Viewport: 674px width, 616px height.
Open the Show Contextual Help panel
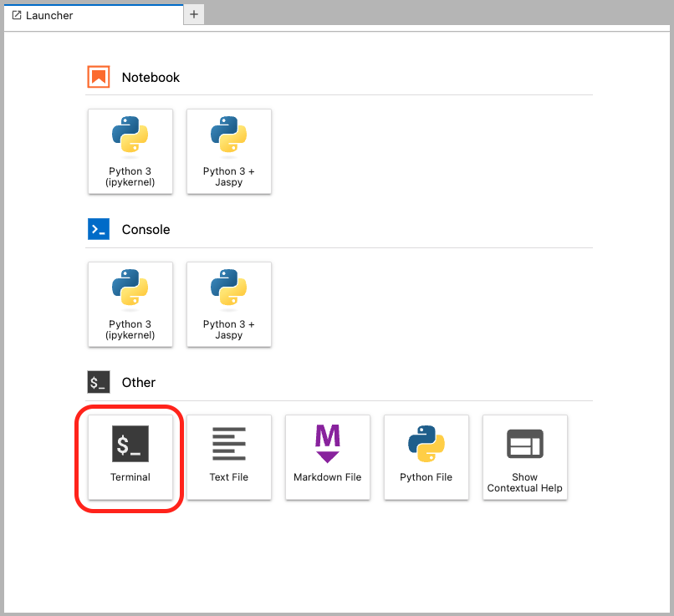[524, 457]
